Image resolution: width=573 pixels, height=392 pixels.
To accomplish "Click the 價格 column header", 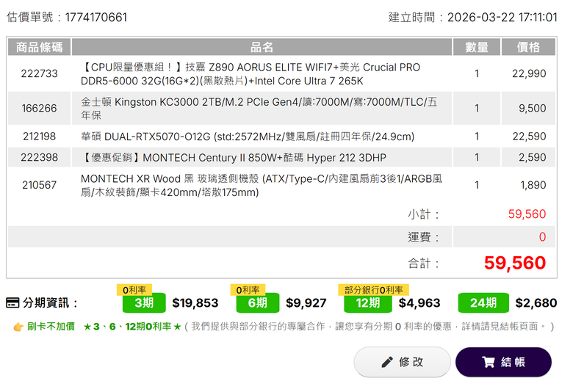I will (528, 47).
